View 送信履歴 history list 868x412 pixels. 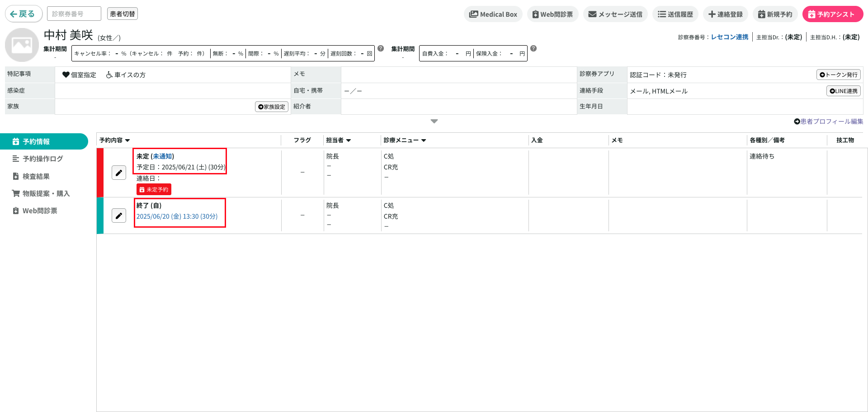(x=675, y=14)
